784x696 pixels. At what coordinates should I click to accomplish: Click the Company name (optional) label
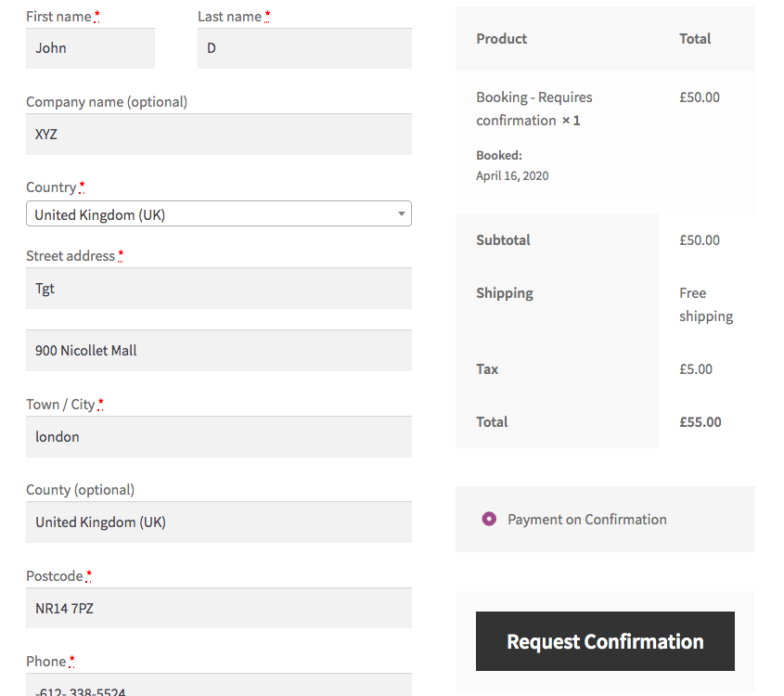point(107,102)
